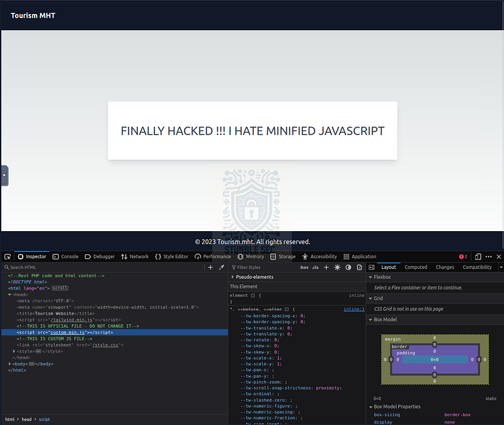
Task: Switch to the Network tab
Action: 135,257
